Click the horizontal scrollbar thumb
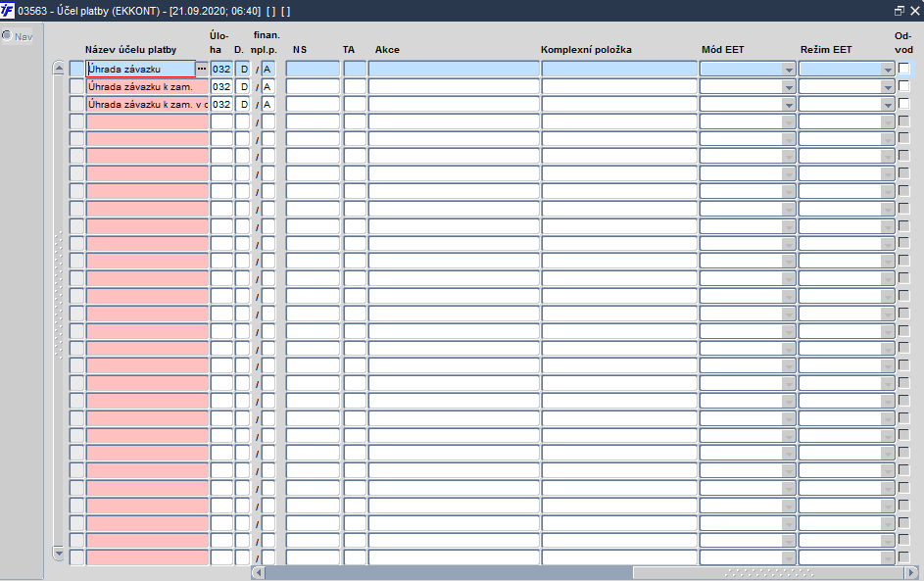This screenshot has height=581, width=924. (768, 572)
